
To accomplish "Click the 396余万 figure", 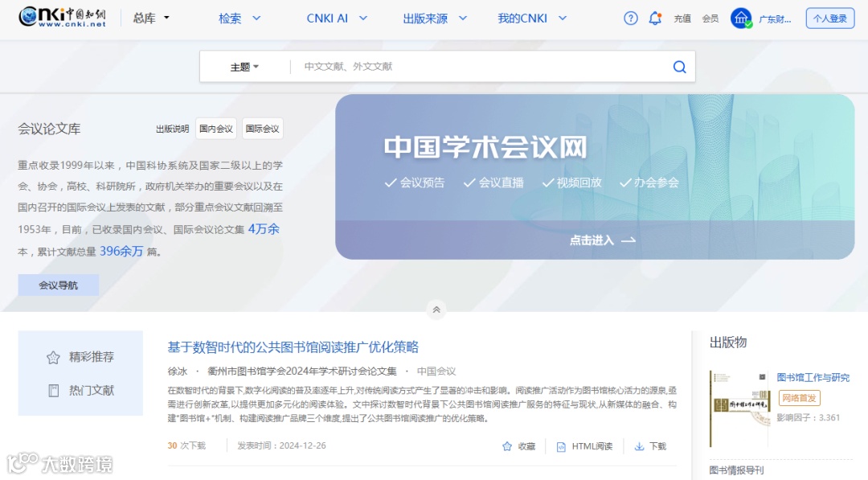I will [121, 252].
